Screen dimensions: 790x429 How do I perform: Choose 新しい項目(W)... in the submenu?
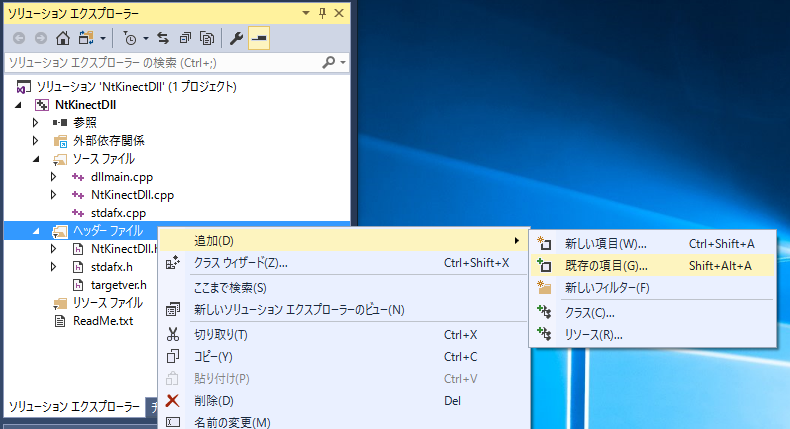[606, 242]
